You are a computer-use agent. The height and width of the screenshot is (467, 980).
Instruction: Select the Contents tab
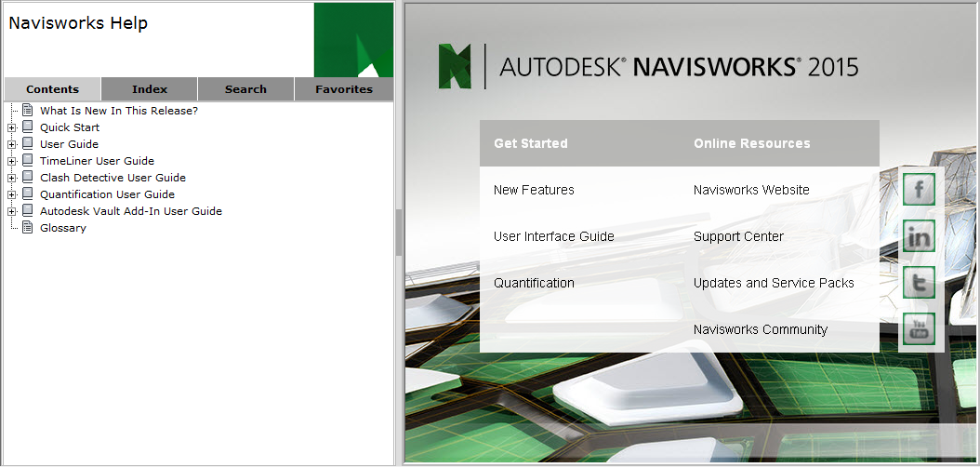coord(52,89)
